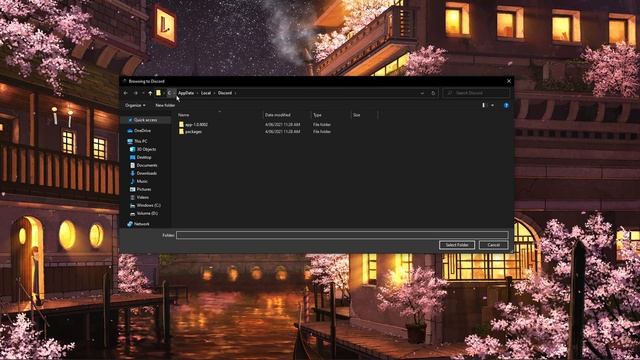Select the 'C' breadcrumb in the address bar
Viewport: 640px width, 360px height.
[169, 93]
